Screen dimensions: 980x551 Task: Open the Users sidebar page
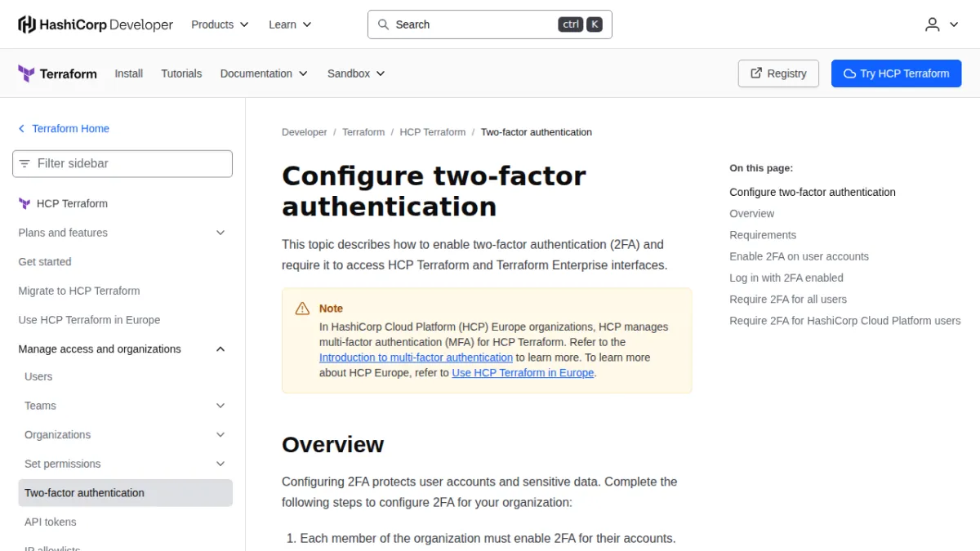(38, 377)
